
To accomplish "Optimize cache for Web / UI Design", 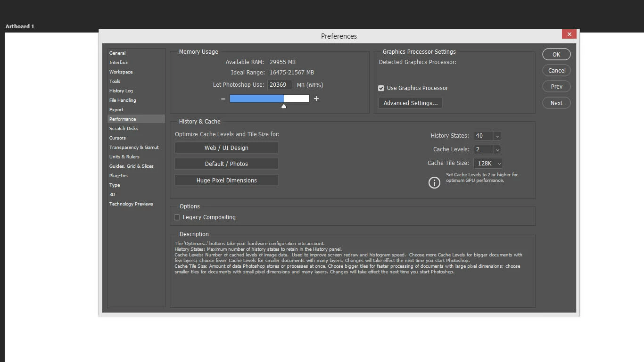I will pos(226,148).
